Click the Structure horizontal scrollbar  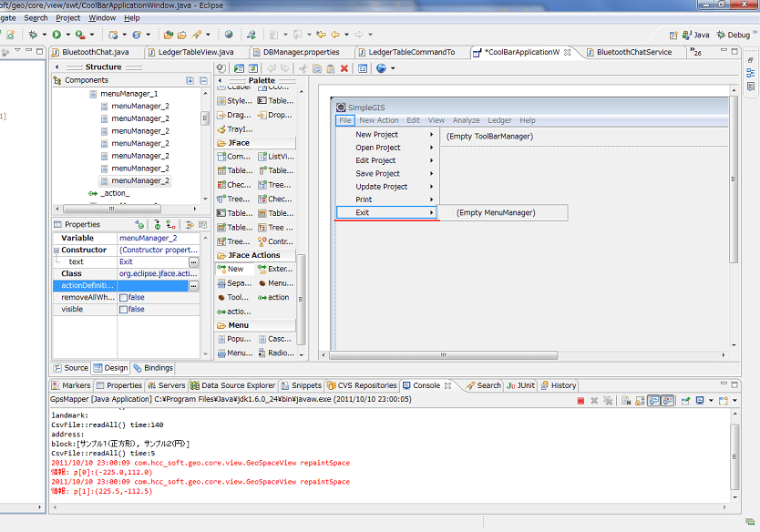pyautogui.click(x=111, y=209)
